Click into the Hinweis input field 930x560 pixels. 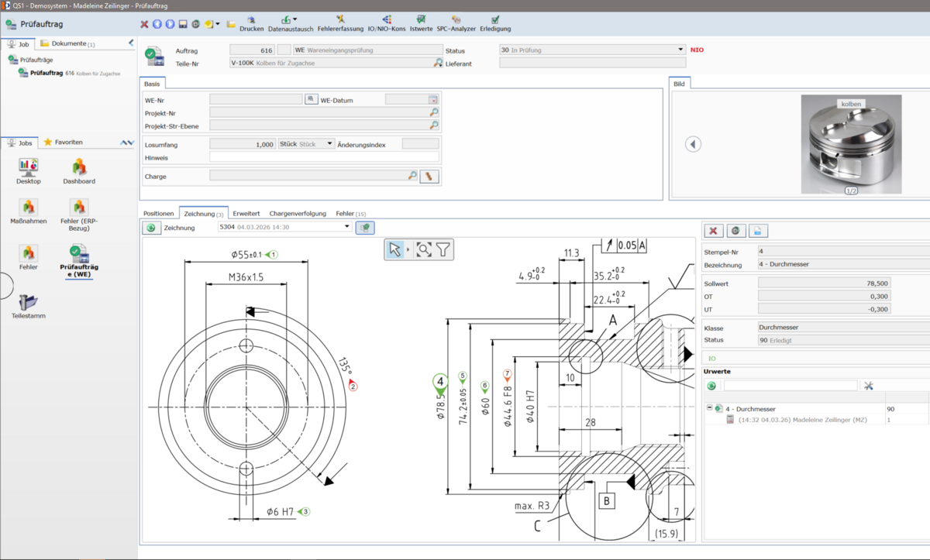pyautogui.click(x=324, y=157)
